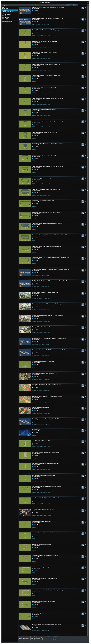This screenshot has height=644, width=91.
Task: Click round icon beside magnifier for Modern Narrow NoCol
Action: tap(86, 556)
